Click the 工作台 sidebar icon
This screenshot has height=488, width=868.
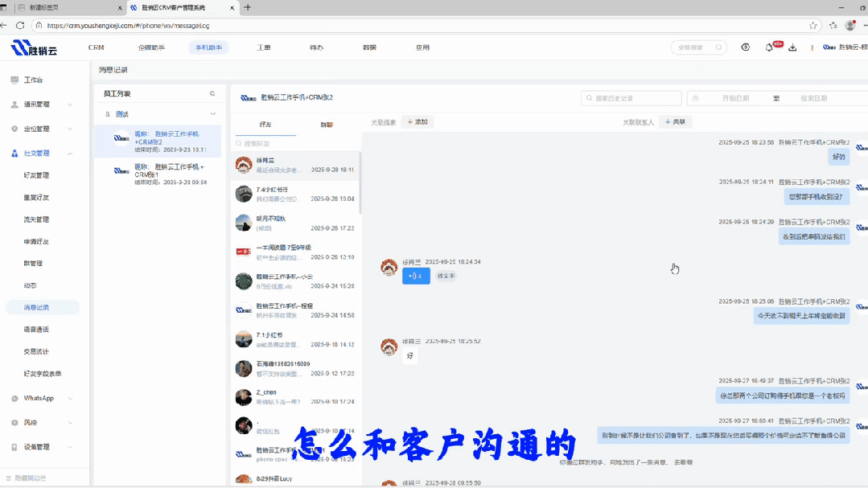[14, 80]
